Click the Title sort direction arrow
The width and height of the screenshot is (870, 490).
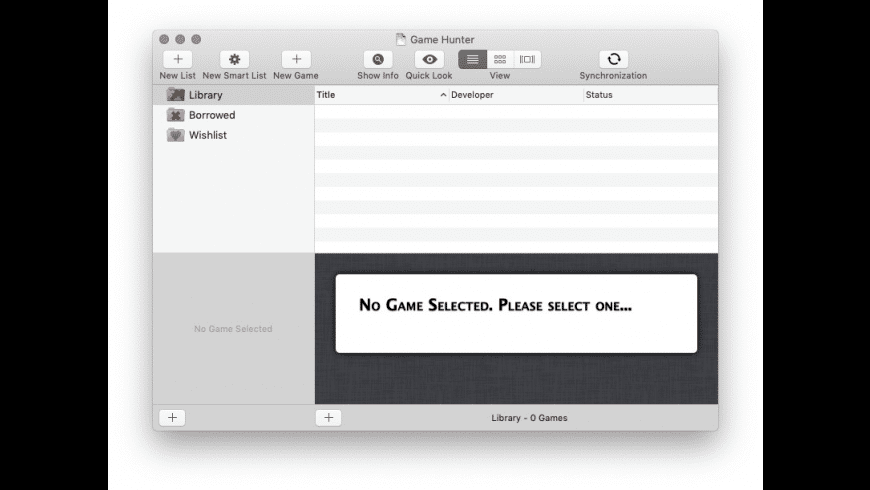(443, 95)
